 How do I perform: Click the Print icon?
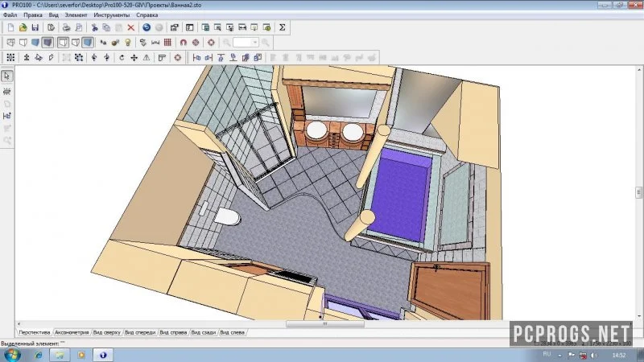[66, 27]
